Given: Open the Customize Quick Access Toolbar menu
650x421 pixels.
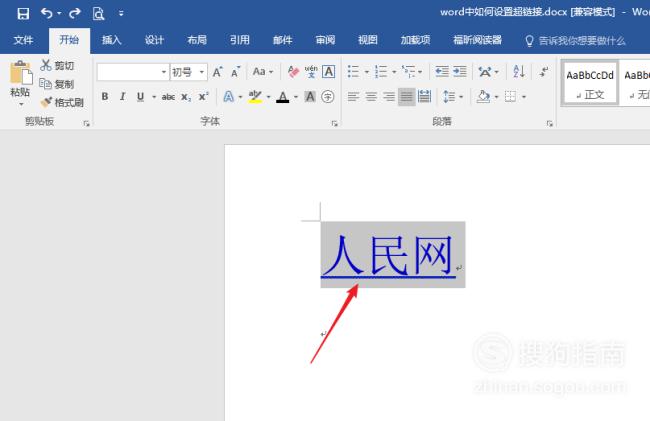Looking at the screenshot, I should point(121,14).
